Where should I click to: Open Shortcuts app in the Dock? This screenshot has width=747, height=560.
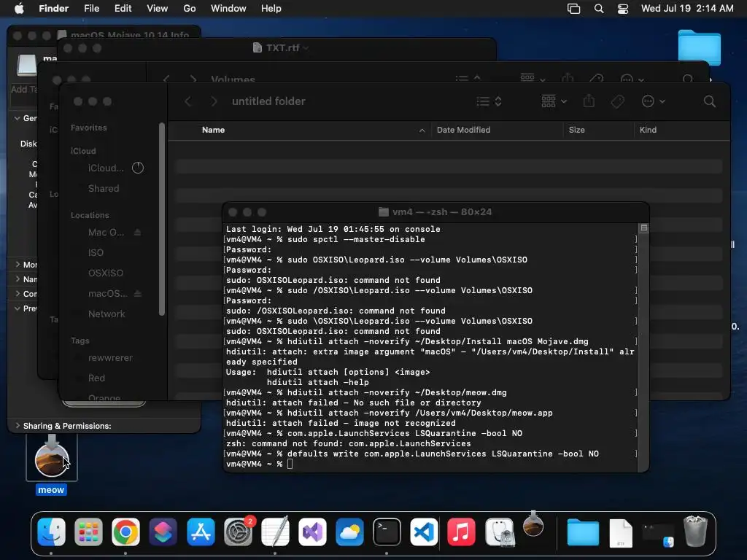click(163, 532)
